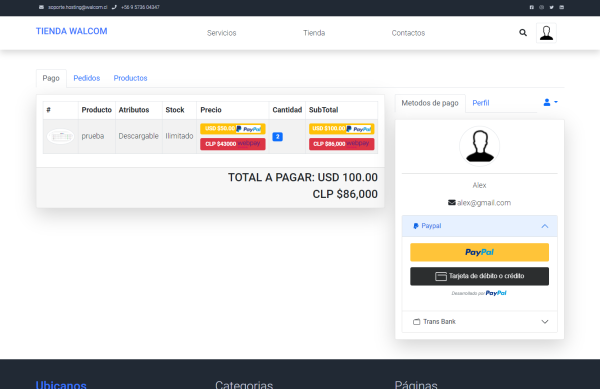Click the Cantidad column header
This screenshot has height=389, width=600.
click(x=287, y=110)
